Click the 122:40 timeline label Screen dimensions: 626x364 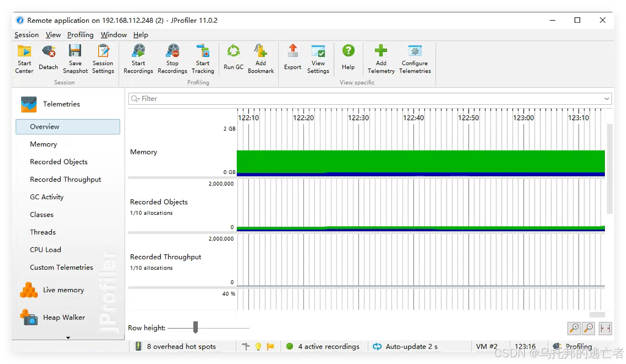click(x=413, y=118)
